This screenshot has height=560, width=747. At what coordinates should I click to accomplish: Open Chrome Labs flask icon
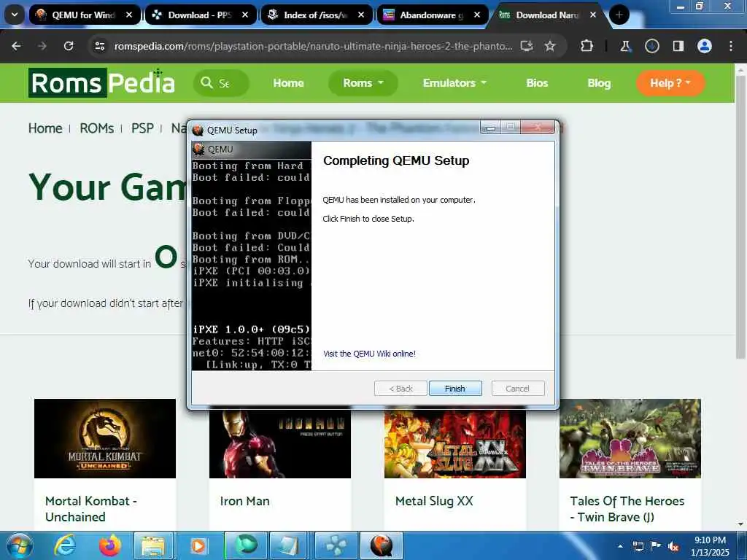pyautogui.click(x=625, y=46)
